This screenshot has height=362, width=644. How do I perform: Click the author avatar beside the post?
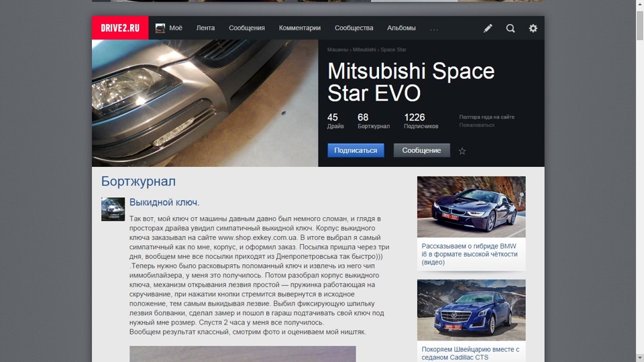tap(113, 209)
